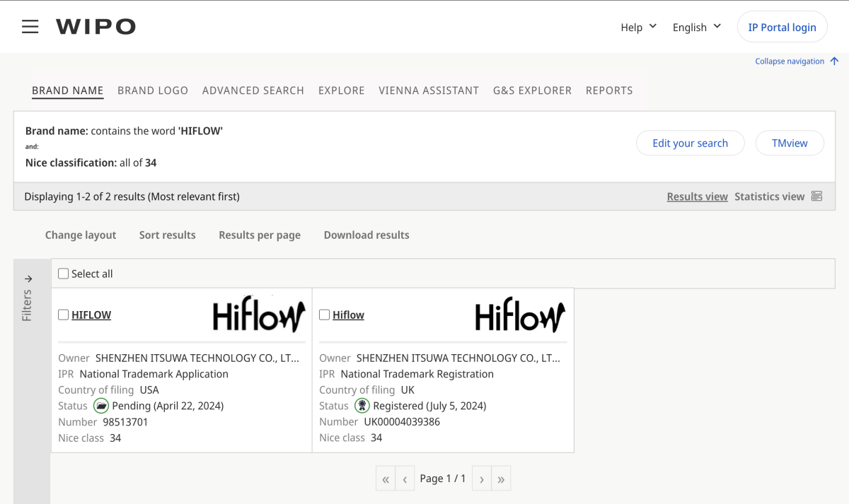Click the TMview button
The image size is (849, 504).
point(790,143)
